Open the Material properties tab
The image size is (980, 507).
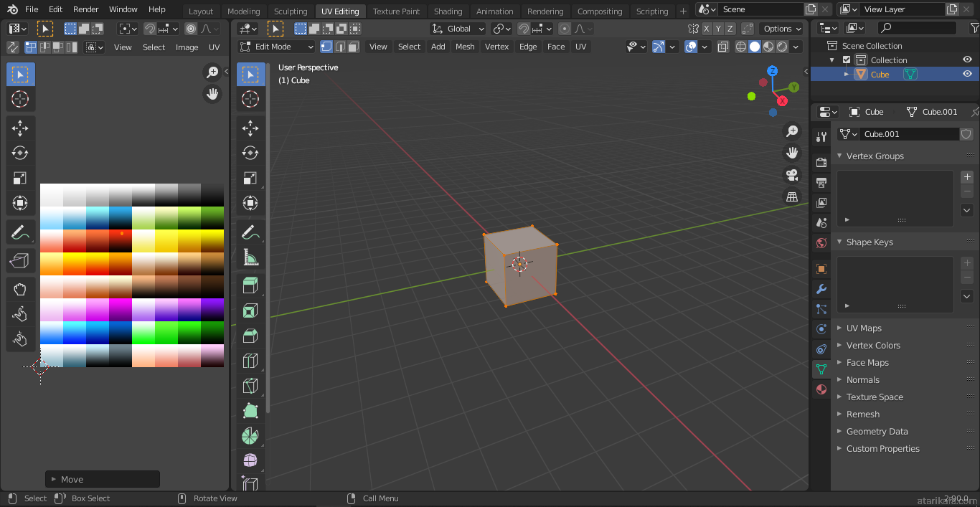coord(821,389)
